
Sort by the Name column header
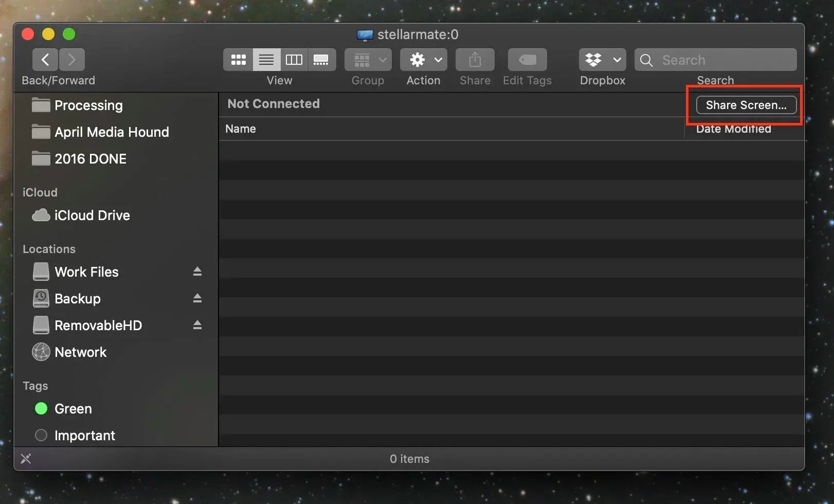click(x=240, y=129)
